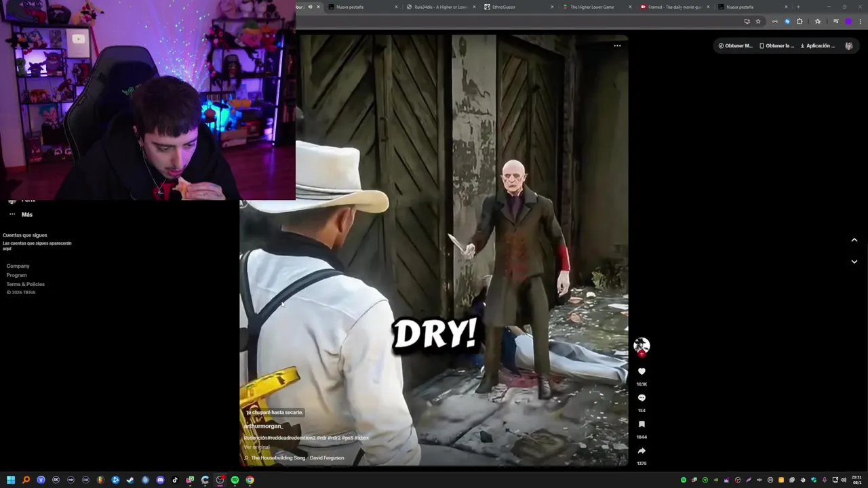Open the Chrome three-dot menu
Viewport: 868px width, 488px height.
tap(861, 22)
